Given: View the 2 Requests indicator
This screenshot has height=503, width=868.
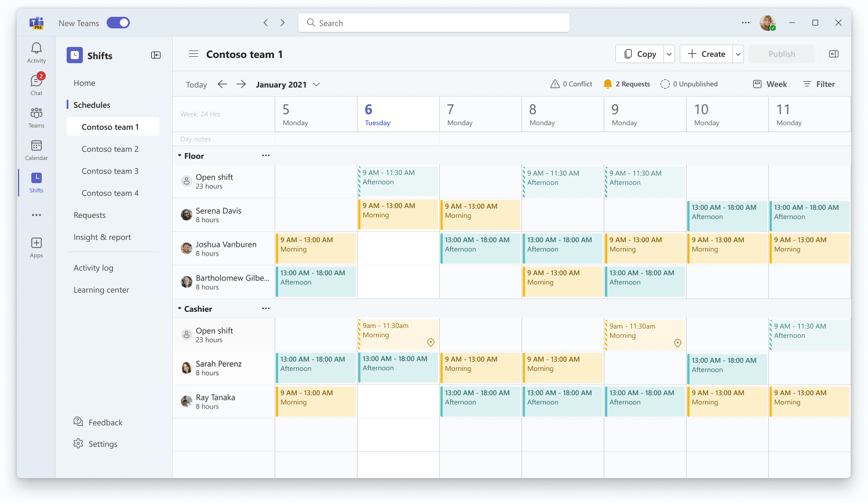Looking at the screenshot, I should pos(627,84).
